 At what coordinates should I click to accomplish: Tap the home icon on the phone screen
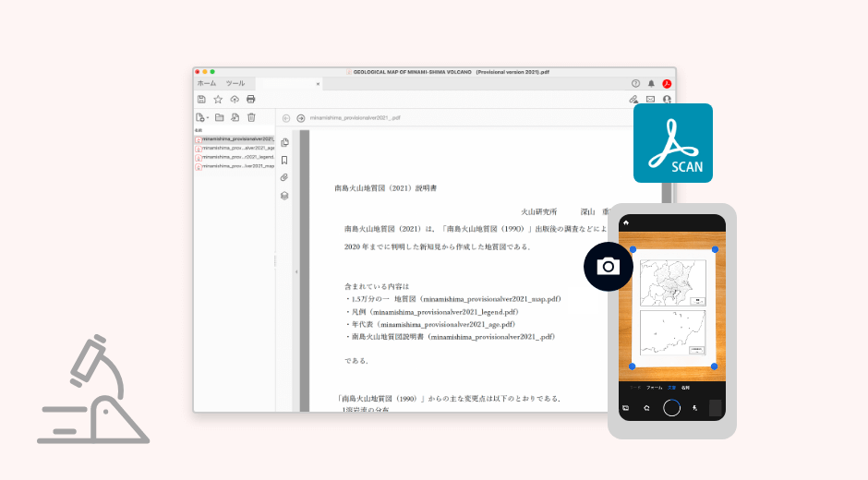pos(626,222)
